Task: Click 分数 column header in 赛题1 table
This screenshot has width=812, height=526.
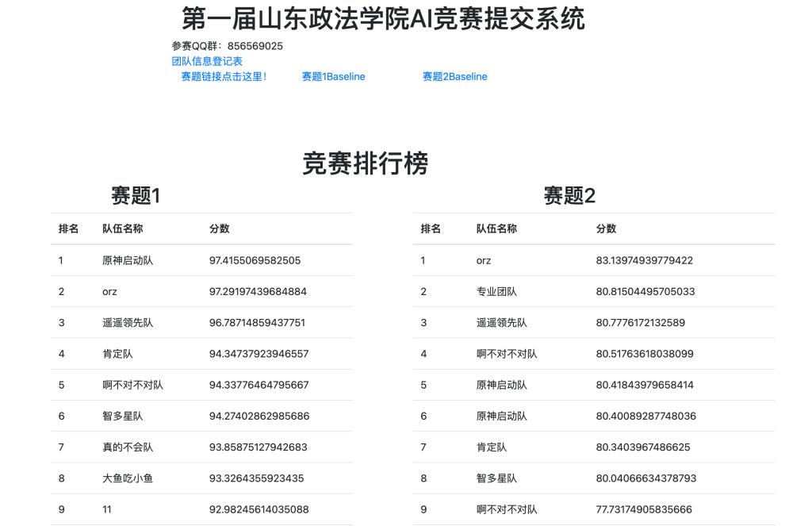Action: pos(219,228)
